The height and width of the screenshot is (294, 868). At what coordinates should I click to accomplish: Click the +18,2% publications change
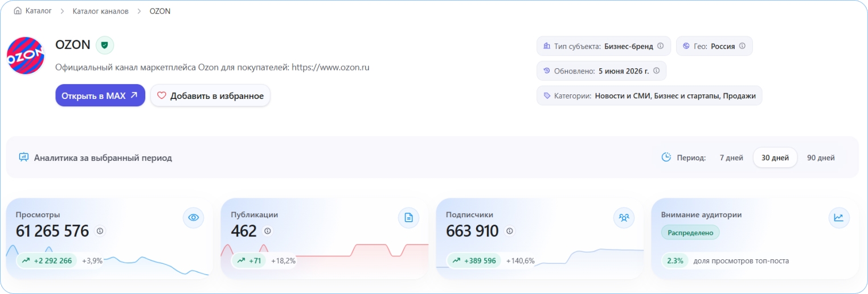(x=283, y=261)
